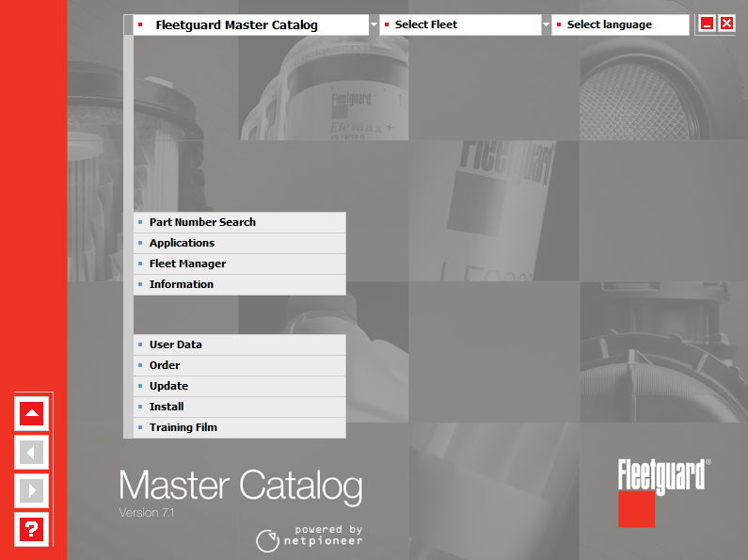Click the netpioneer circular logo
The image size is (748, 560).
click(x=267, y=540)
